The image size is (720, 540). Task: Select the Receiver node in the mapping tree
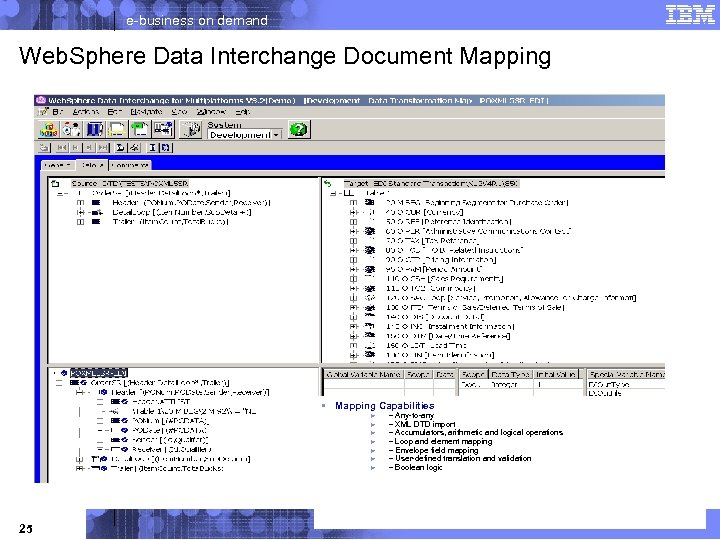(172, 450)
